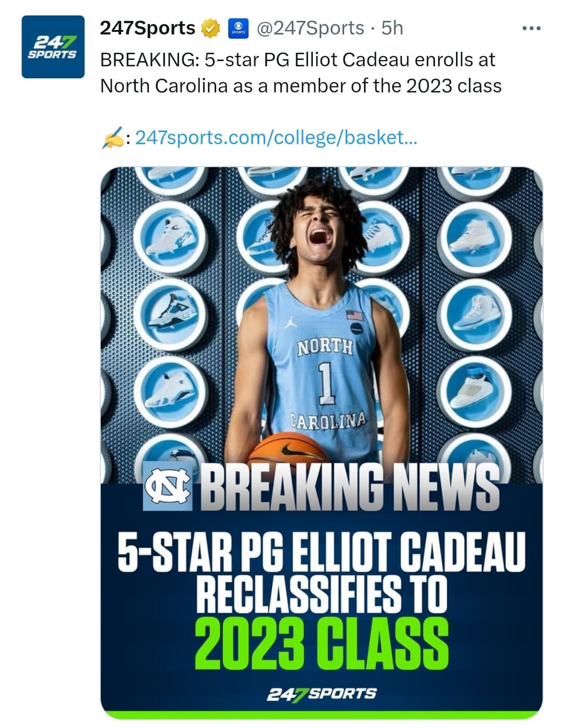Click the 247Sports watermark below 2023 CLASS
The height and width of the screenshot is (728, 564).
pos(321,694)
